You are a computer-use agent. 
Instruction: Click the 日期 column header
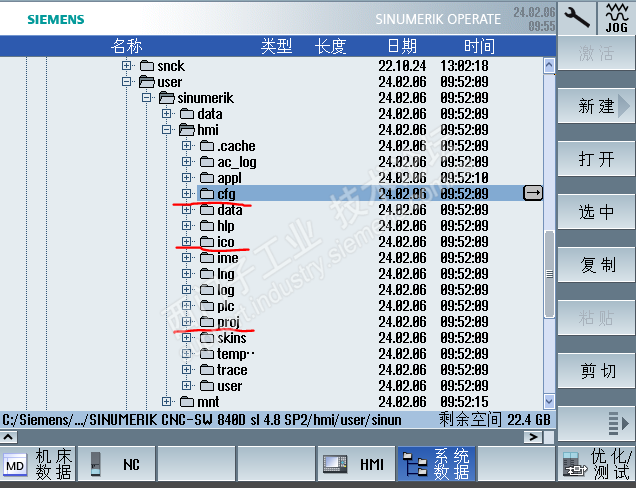(402, 46)
